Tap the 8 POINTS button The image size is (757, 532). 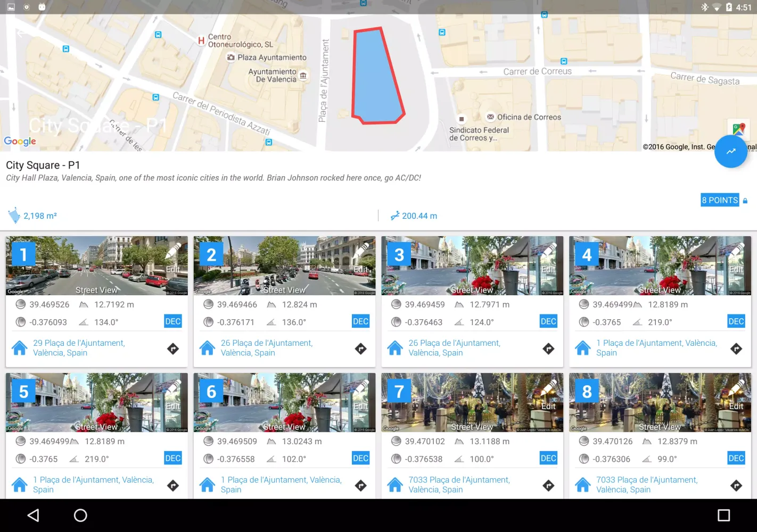[720, 200]
